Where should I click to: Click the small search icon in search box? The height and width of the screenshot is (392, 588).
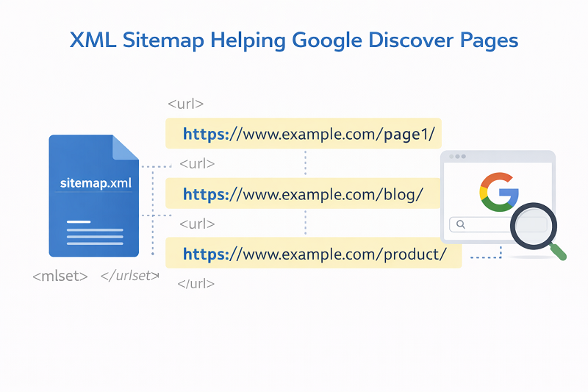[461, 224]
